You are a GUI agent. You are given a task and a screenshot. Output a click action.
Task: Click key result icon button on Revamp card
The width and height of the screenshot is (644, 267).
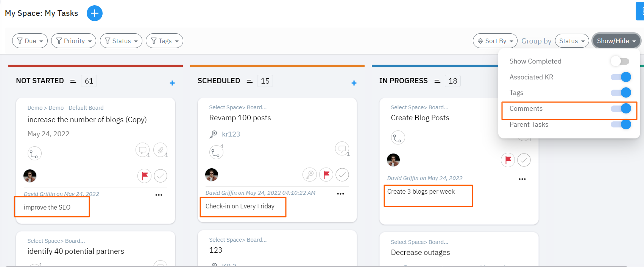tap(310, 174)
